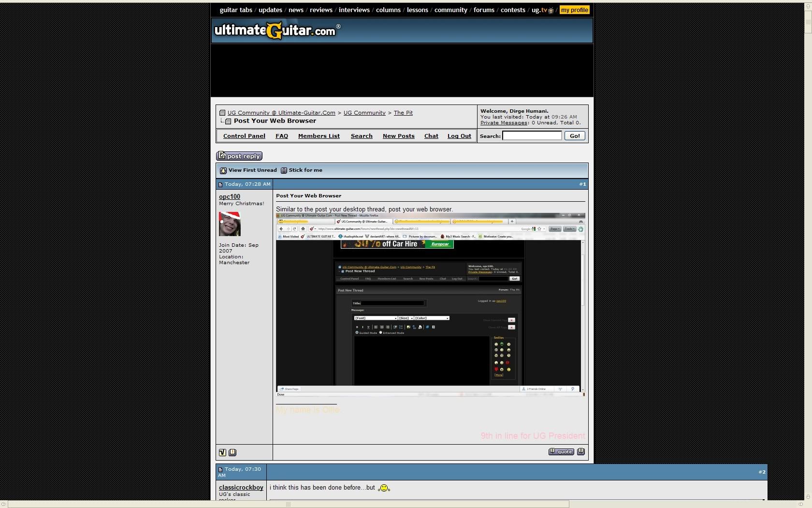Viewport: 812px width, 508px height.
Task: Log Out of the forum
Action: pyautogui.click(x=459, y=136)
